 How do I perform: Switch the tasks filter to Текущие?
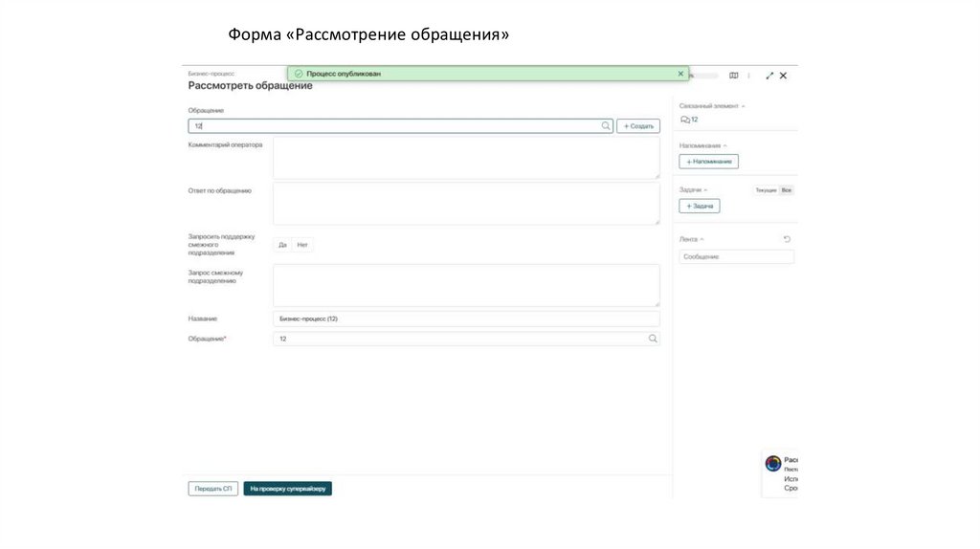766,190
